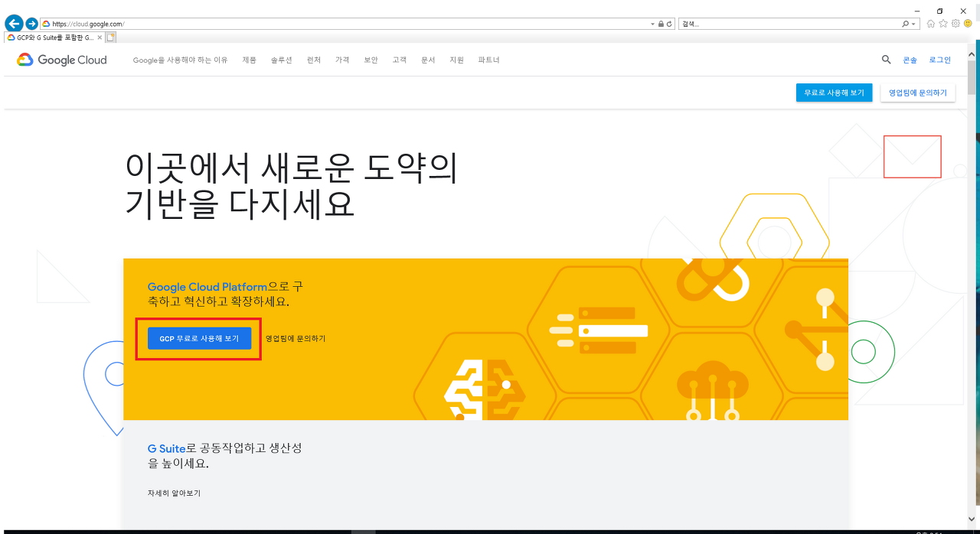
Task: Open the address bar autocomplete dropdown arrow
Action: click(652, 24)
